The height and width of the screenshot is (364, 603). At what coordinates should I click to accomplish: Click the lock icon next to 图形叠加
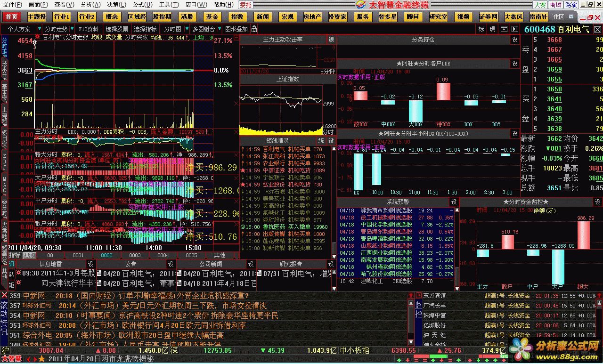254,29
